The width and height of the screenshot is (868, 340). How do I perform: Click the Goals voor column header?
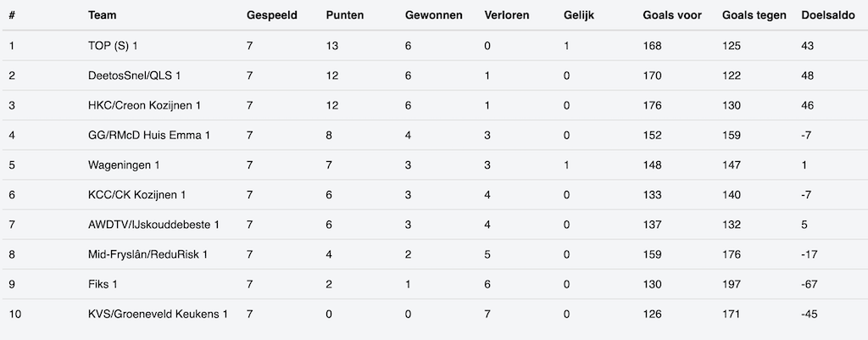pyautogui.click(x=672, y=16)
